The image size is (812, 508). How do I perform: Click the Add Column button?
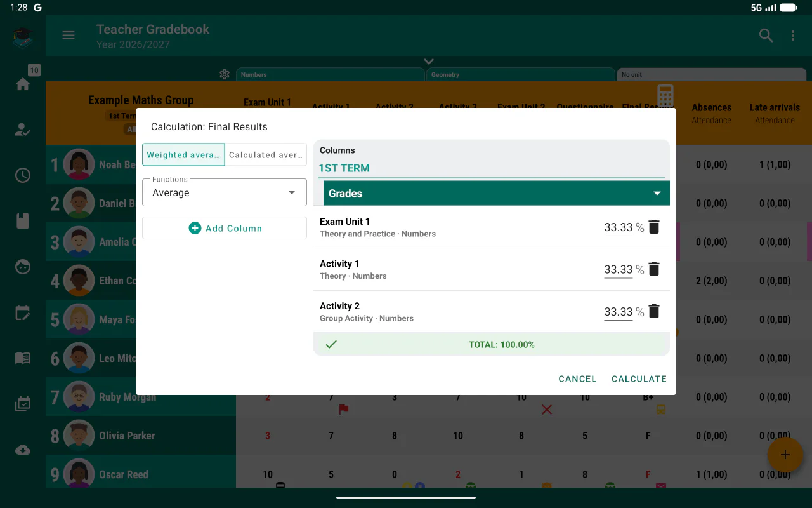click(x=225, y=228)
